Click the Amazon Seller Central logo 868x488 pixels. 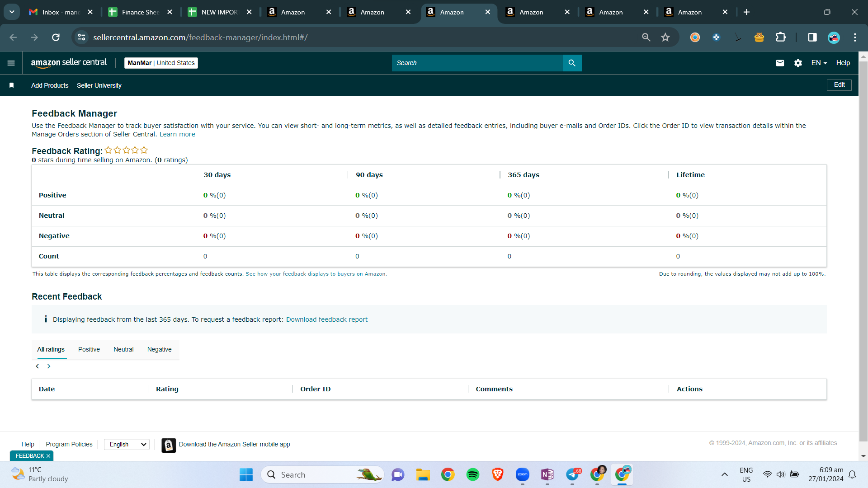[x=69, y=63]
